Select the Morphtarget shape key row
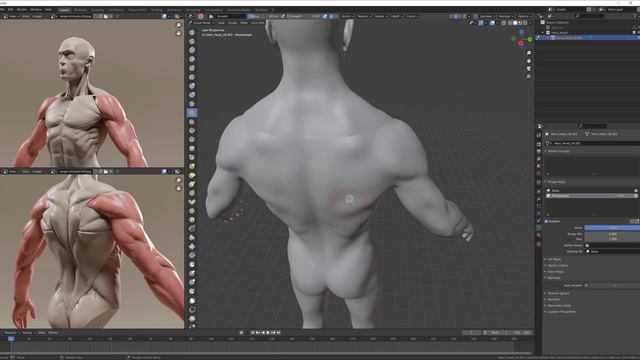Image resolution: width=640 pixels, height=360 pixels. pyautogui.click(x=592, y=196)
